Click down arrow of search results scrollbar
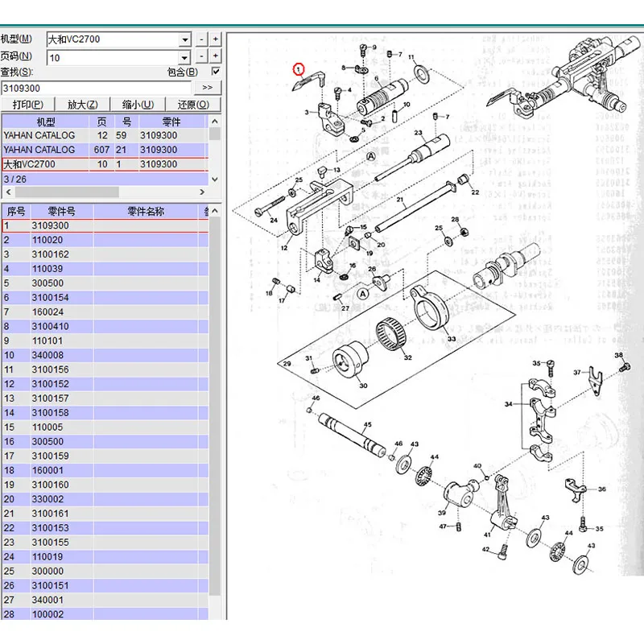 pos(215,180)
